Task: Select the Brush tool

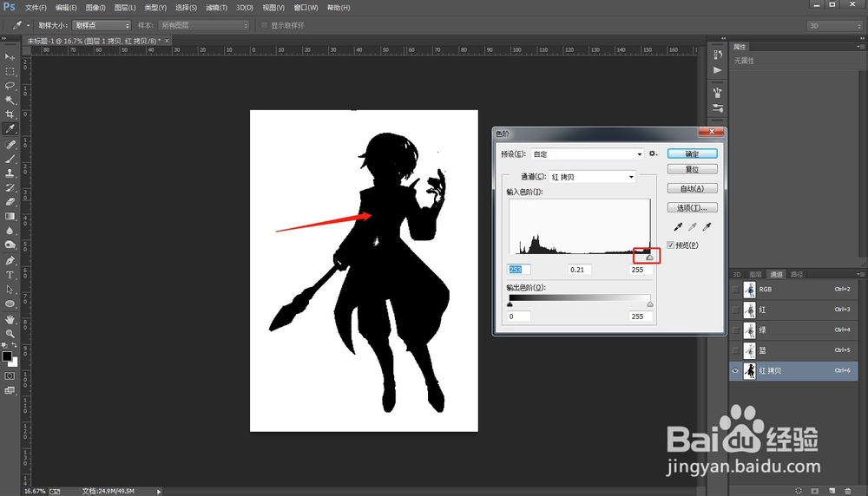Action: coord(10,159)
